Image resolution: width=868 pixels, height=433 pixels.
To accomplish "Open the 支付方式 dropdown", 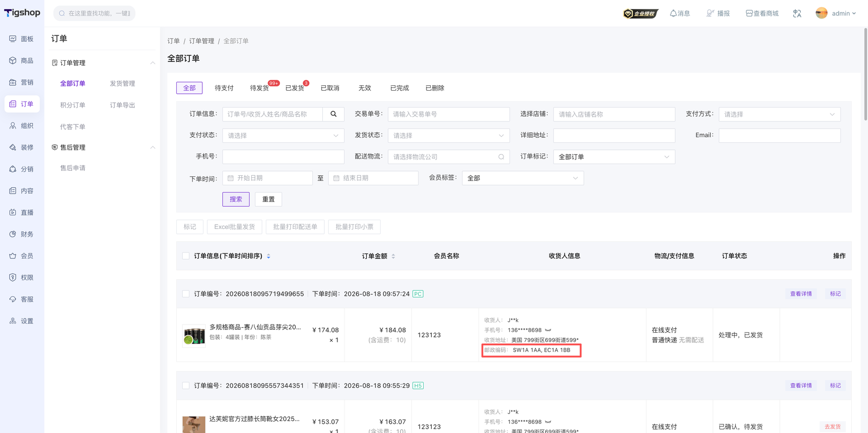I will [x=780, y=114].
